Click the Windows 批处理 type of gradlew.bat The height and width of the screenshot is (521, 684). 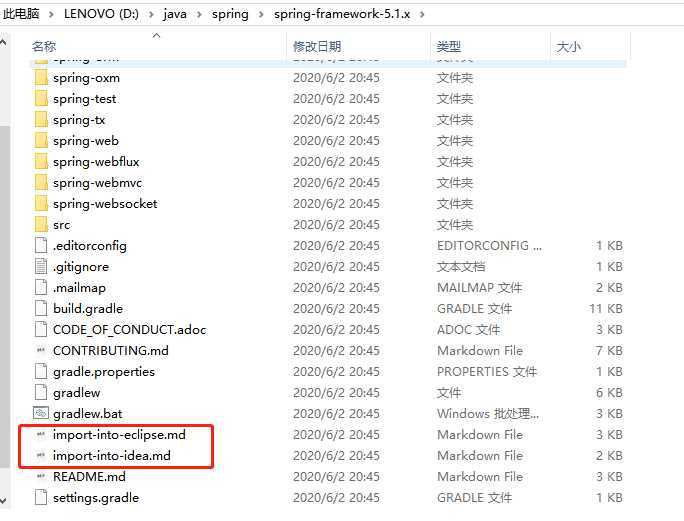point(488,414)
